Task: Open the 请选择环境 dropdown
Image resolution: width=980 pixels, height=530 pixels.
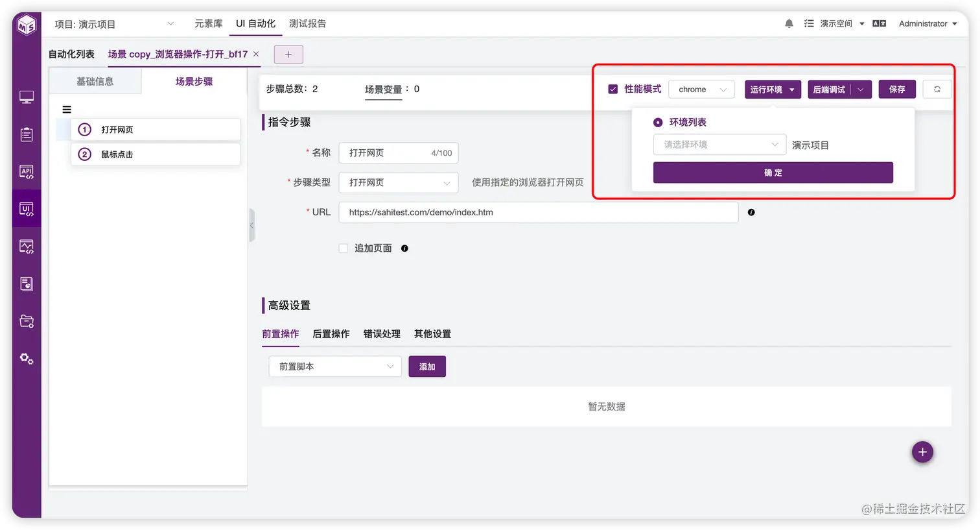Action: point(719,144)
